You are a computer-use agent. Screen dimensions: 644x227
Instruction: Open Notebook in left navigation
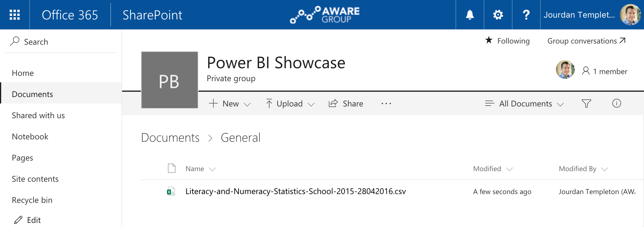pyautogui.click(x=30, y=136)
